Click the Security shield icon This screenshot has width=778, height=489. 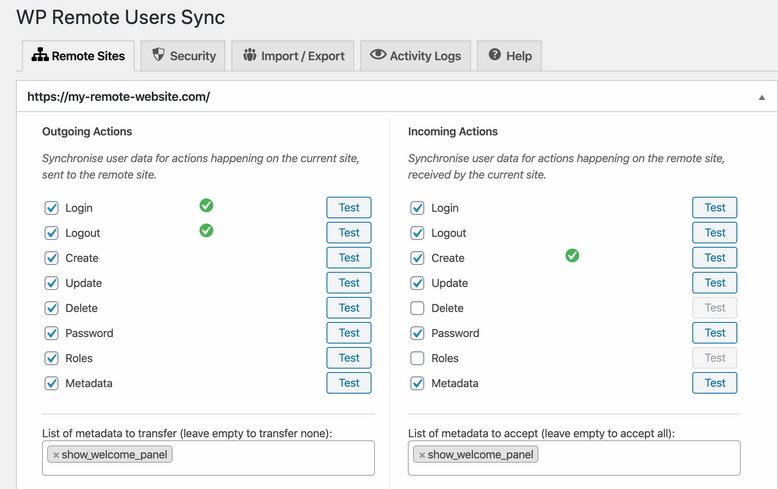158,55
